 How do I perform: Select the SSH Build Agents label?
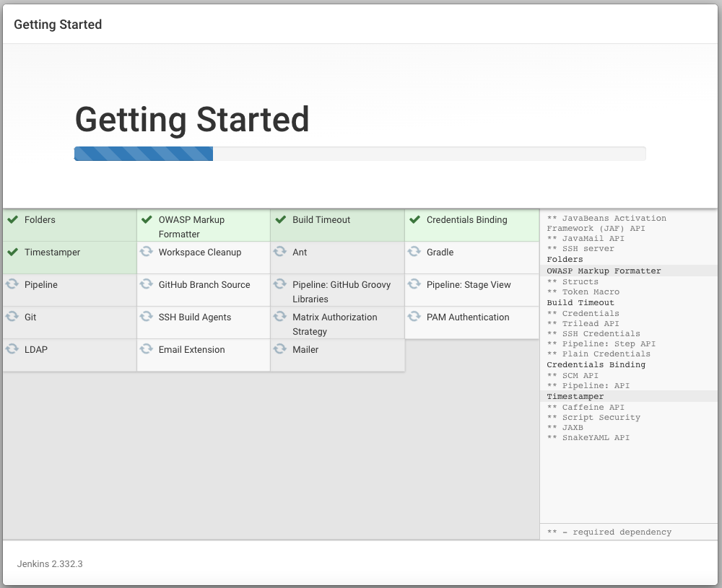pos(195,317)
